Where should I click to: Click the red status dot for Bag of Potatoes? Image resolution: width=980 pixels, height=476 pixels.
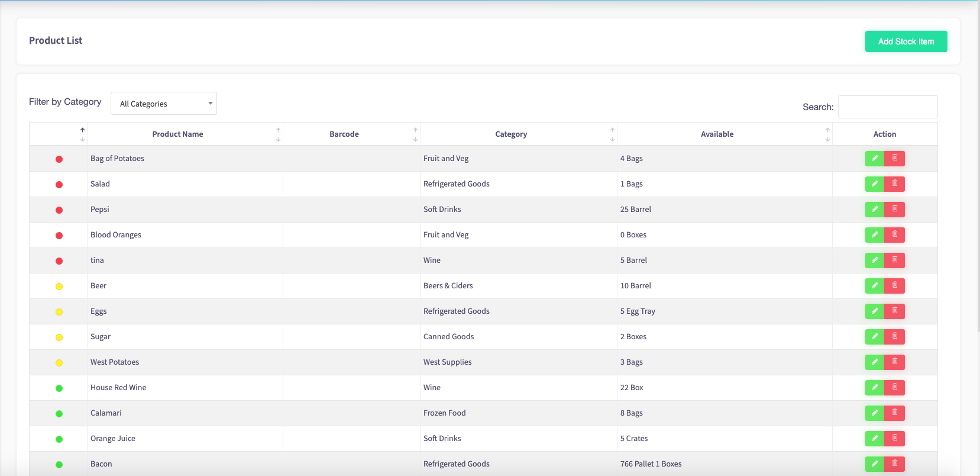click(x=59, y=159)
